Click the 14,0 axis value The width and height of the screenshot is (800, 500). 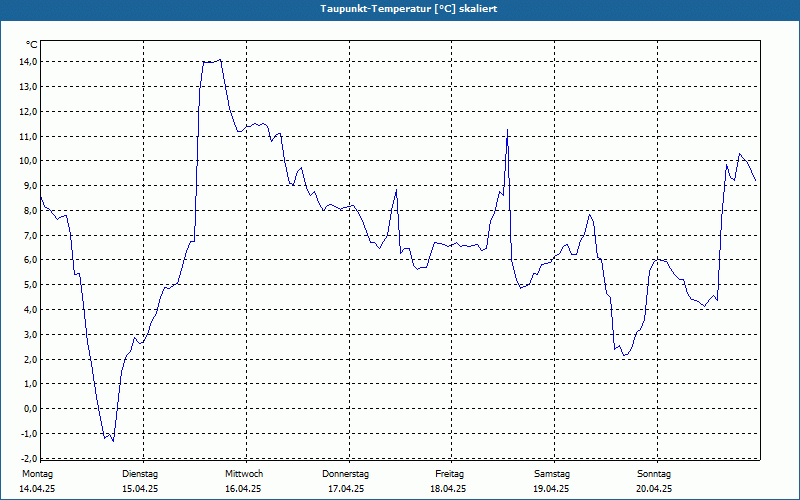tap(28, 62)
